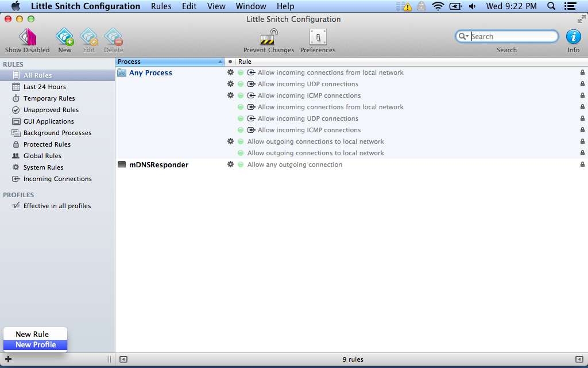
Task: Toggle the left pane button in status bar
Action: point(123,359)
